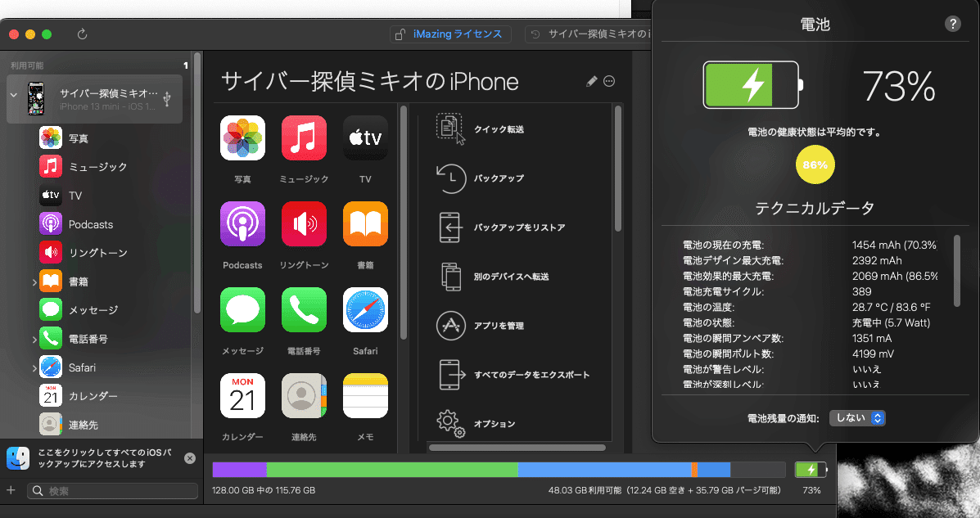The width and height of the screenshot is (980, 518).
Task: Click the 電池の温度 value 28.7 °C
Action: 892,308
